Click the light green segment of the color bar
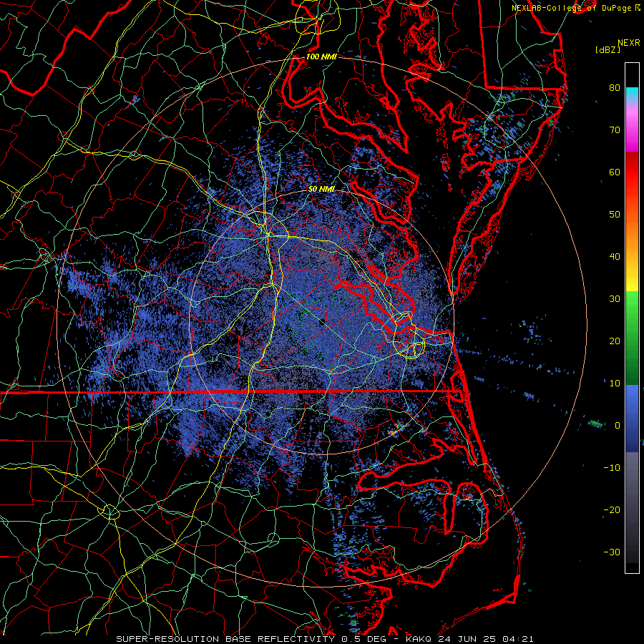 632,312
